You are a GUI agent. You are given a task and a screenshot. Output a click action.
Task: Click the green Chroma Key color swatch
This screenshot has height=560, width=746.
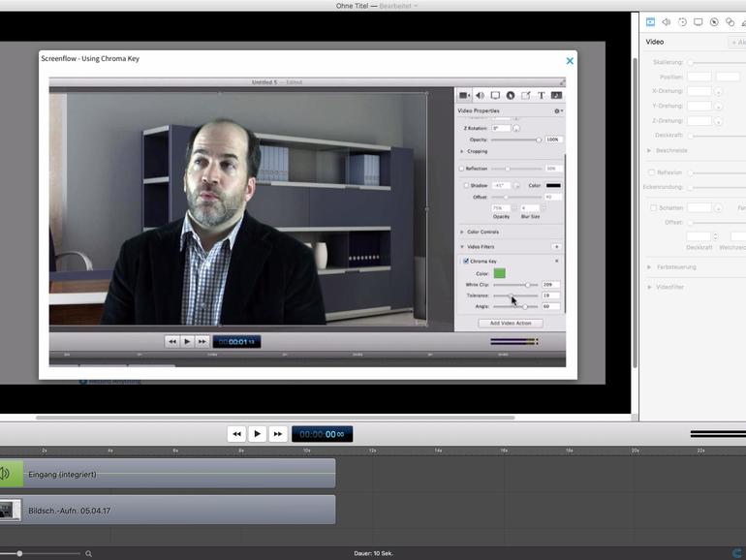pyautogui.click(x=499, y=273)
